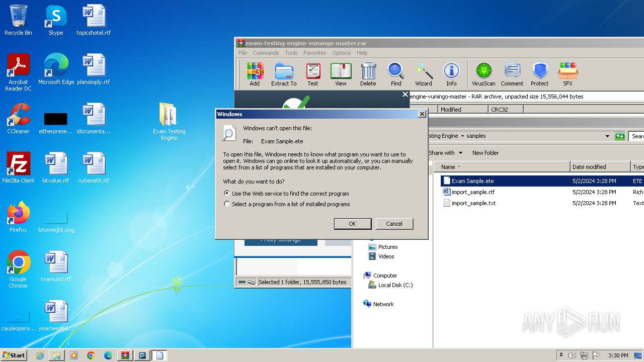Expand the Explorer address bar history dropdown

[x=608, y=136]
